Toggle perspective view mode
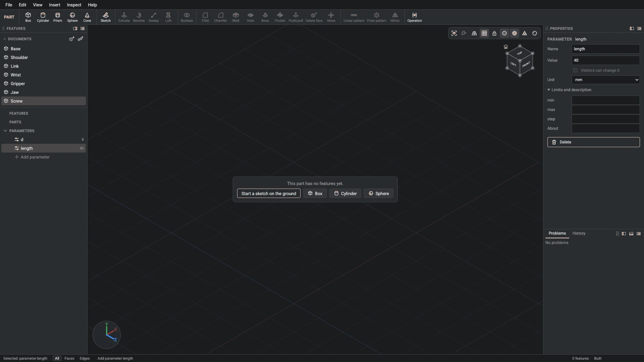The image size is (644, 362). [x=474, y=33]
